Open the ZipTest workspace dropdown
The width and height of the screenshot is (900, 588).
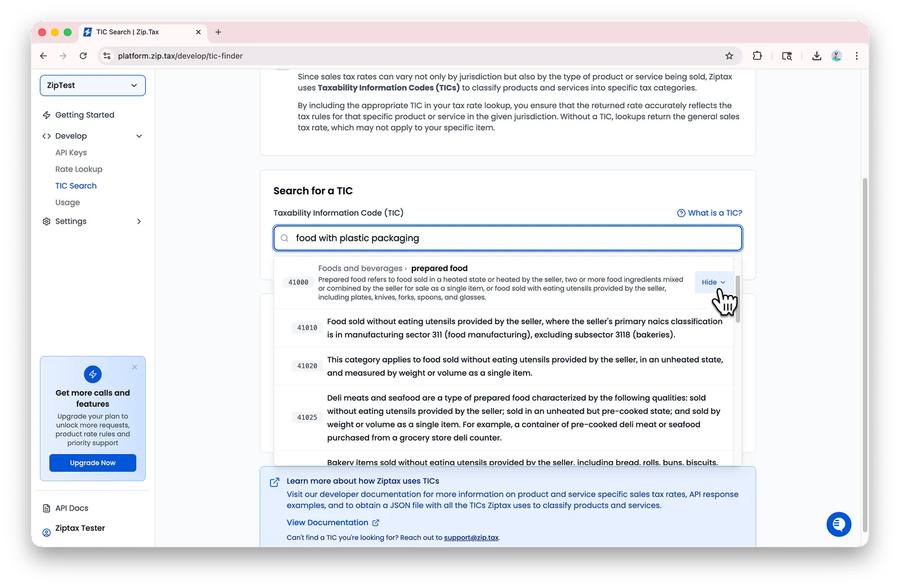[x=93, y=85]
